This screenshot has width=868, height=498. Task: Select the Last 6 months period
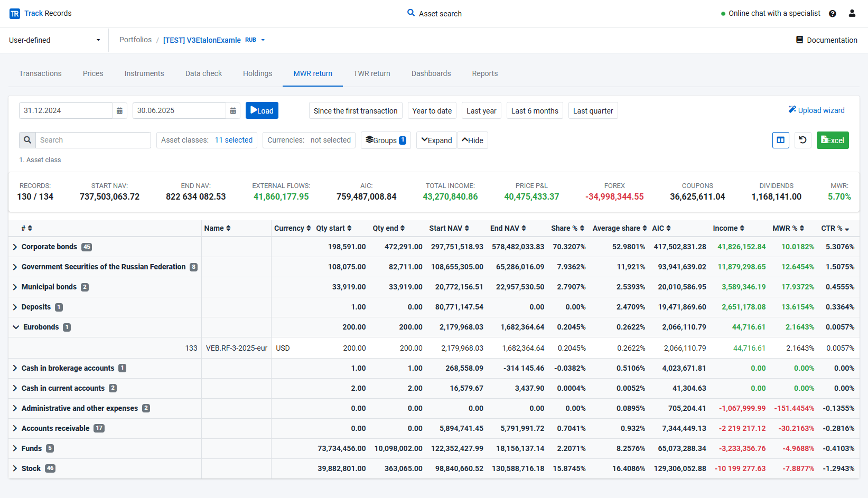[x=535, y=111]
